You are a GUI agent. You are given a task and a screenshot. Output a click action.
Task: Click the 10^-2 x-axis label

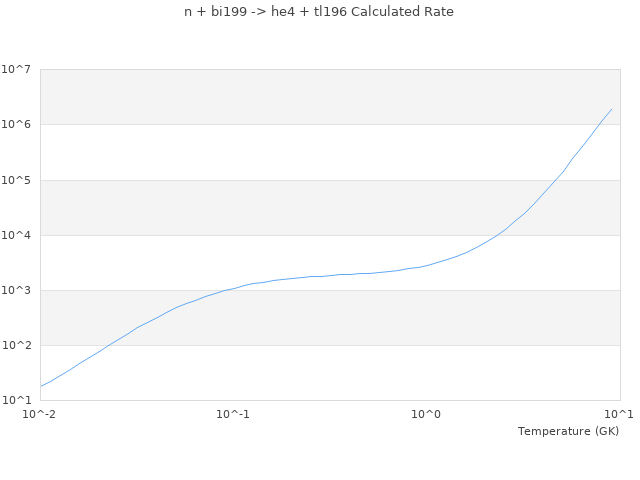pos(40,414)
